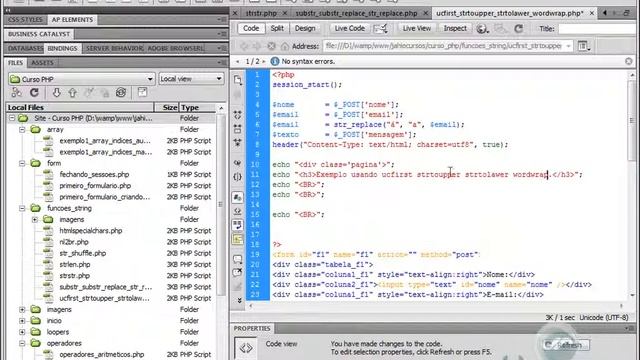Open Live view options icon after address
The width and height of the screenshot is (640, 360).
[584, 46]
